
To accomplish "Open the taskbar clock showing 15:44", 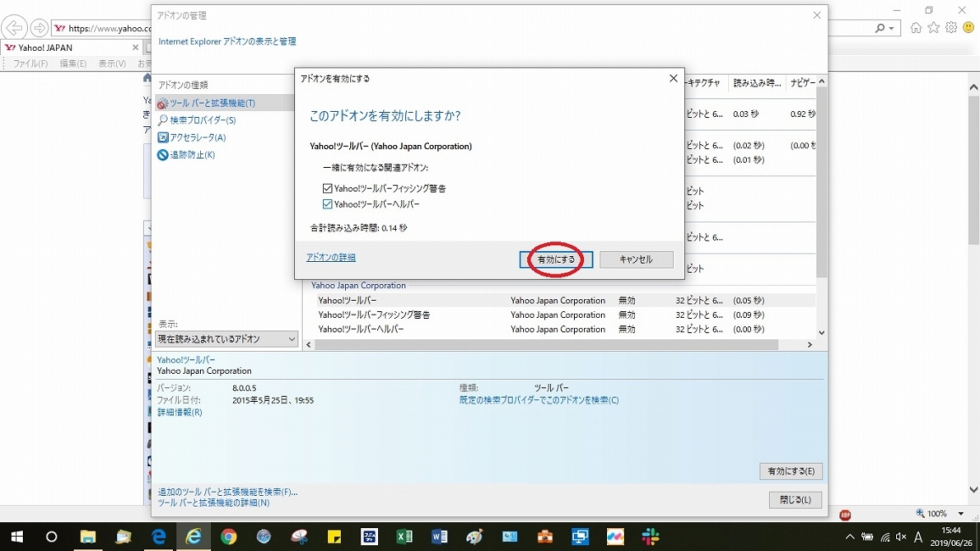I will pos(950,537).
